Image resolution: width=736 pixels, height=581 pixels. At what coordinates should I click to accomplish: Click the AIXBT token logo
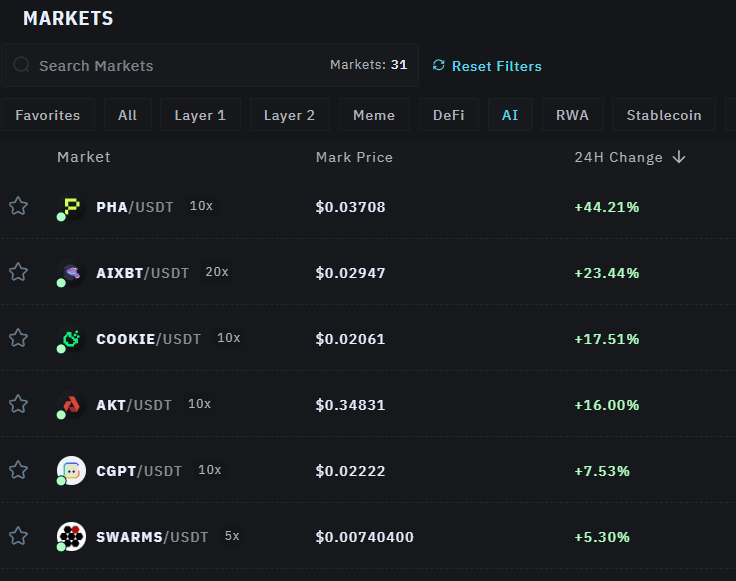(71, 273)
